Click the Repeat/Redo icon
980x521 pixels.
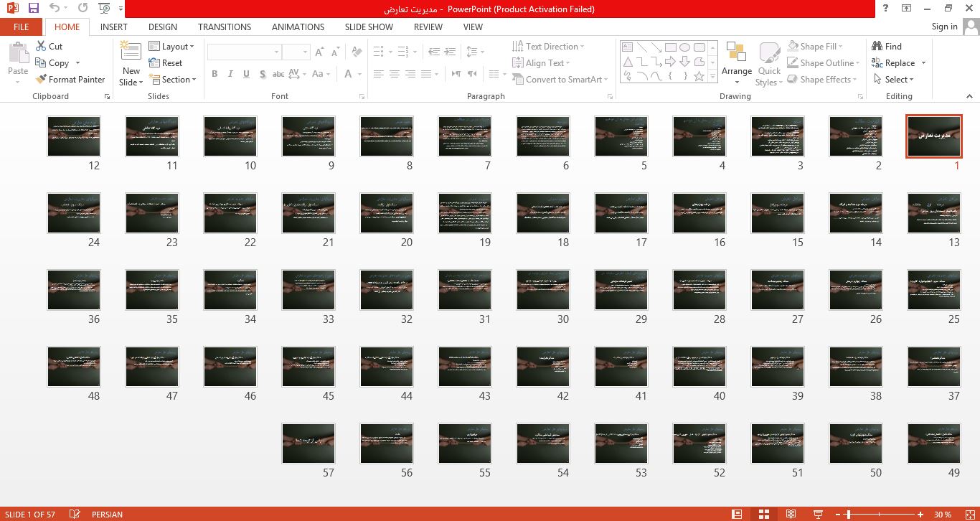coord(83,9)
